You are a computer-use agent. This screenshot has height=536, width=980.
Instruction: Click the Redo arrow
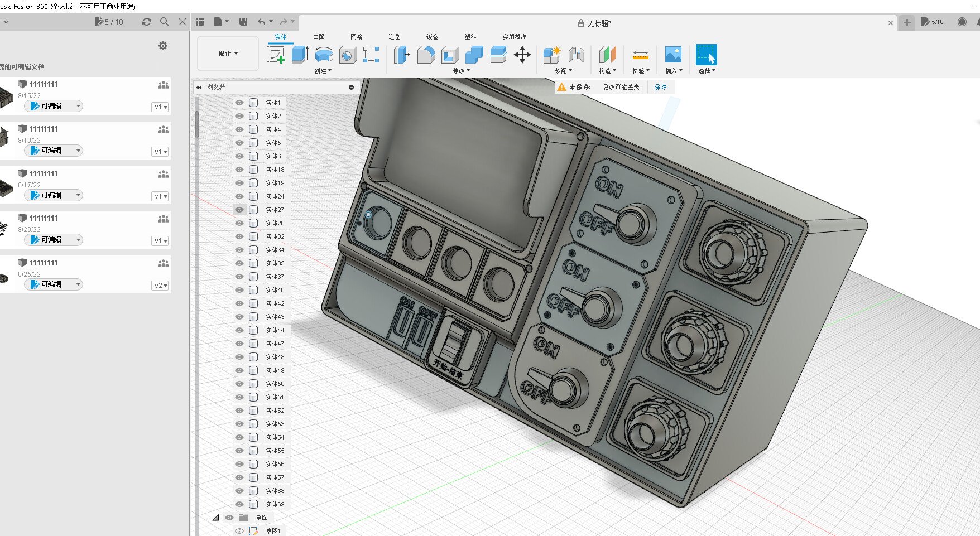click(284, 22)
